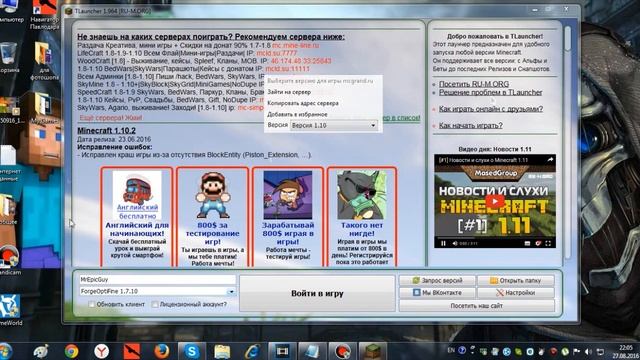Open the 800$ за тестирование игр ad

click(x=213, y=217)
